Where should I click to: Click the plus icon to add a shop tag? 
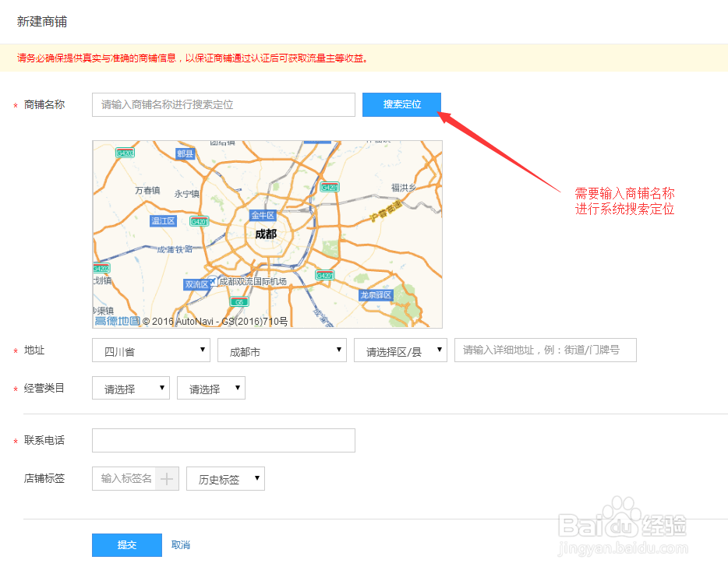click(x=168, y=478)
